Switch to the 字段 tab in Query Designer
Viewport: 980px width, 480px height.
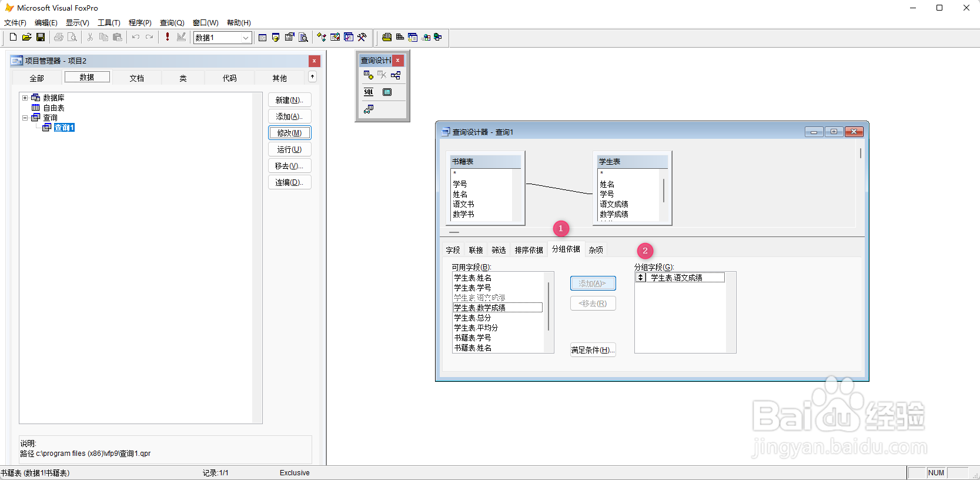pyautogui.click(x=453, y=250)
